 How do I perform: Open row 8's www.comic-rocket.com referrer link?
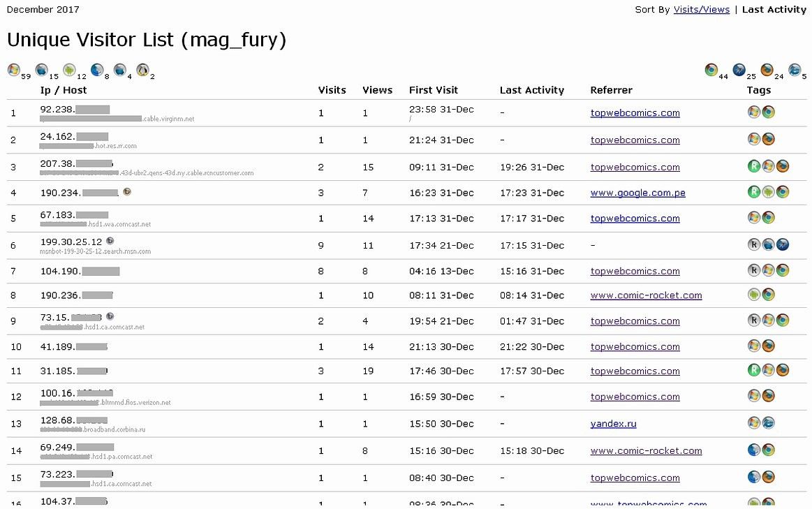tap(646, 295)
